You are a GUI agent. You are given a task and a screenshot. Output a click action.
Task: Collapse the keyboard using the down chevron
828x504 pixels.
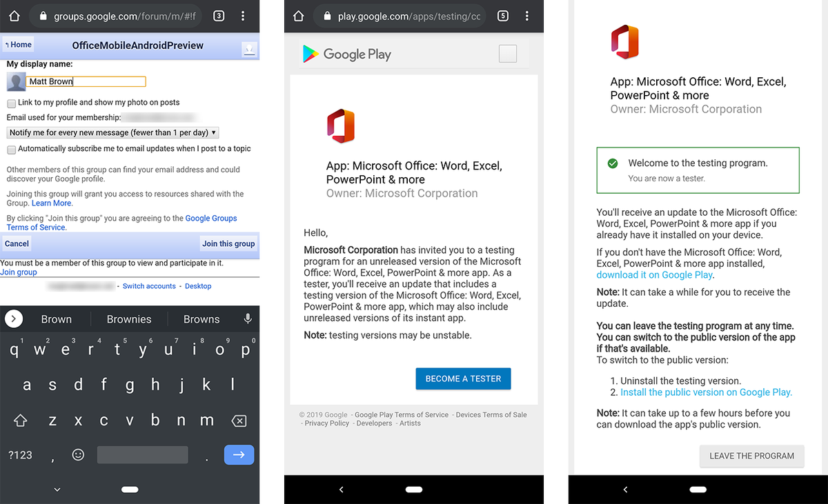(x=56, y=490)
